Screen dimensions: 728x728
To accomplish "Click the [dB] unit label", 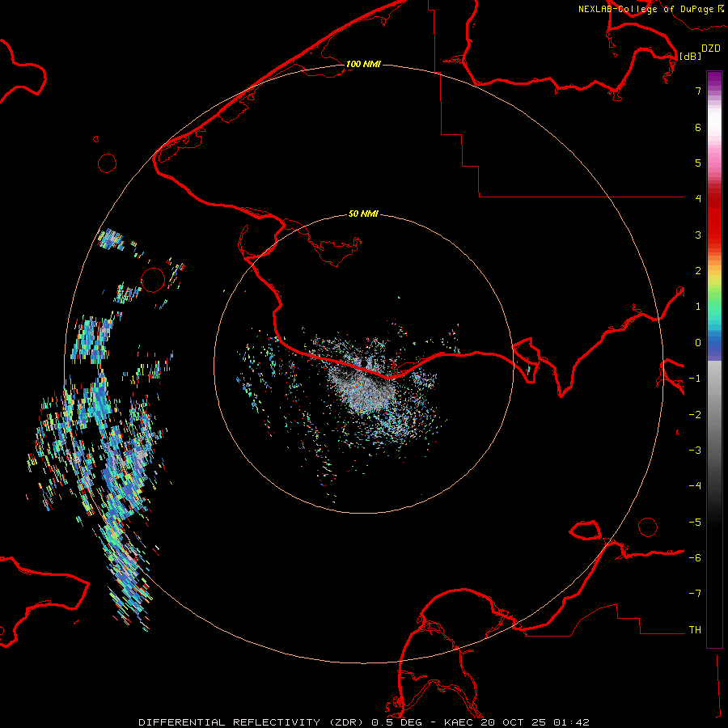I will [690, 56].
